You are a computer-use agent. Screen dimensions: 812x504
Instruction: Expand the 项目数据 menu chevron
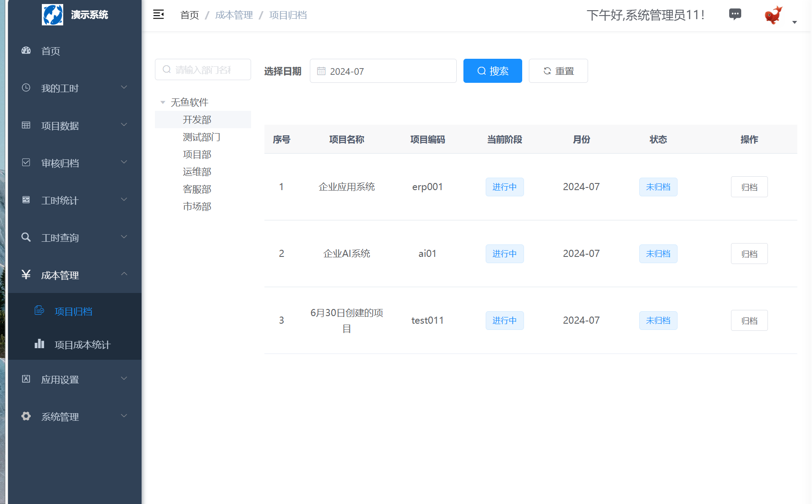(x=124, y=125)
